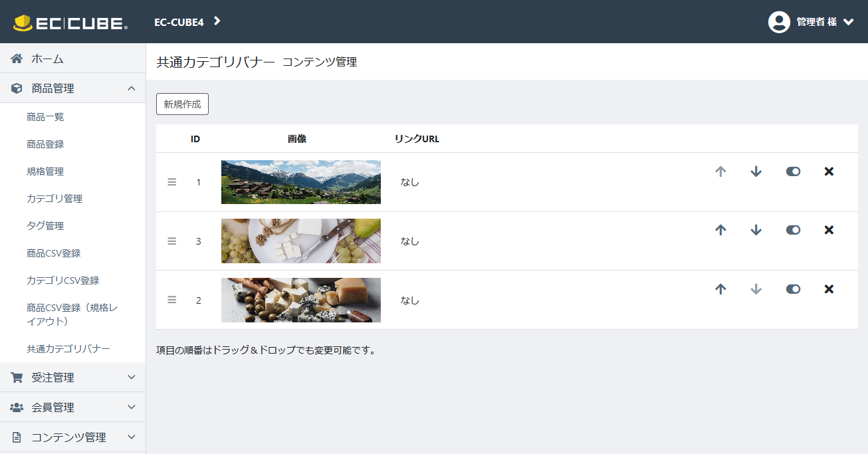Open 商品一覧 in the sidebar

point(45,117)
